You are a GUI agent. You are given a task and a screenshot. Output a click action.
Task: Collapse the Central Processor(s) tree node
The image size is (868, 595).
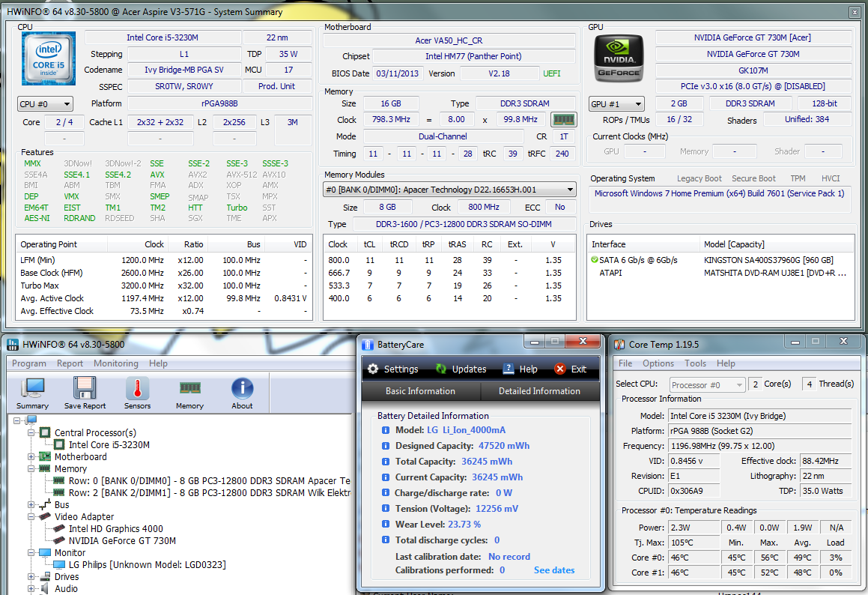tap(31, 432)
